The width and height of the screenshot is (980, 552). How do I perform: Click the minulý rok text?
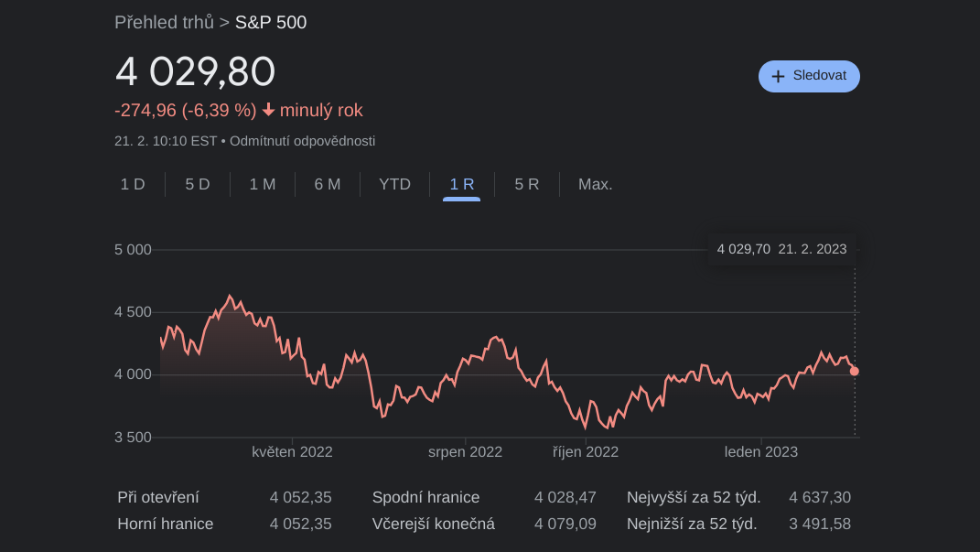click(321, 110)
